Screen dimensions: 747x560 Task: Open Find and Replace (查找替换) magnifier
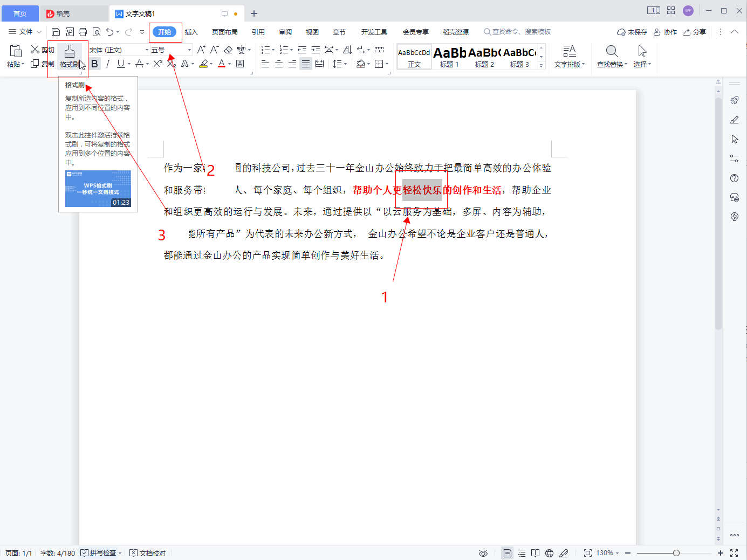612,51
